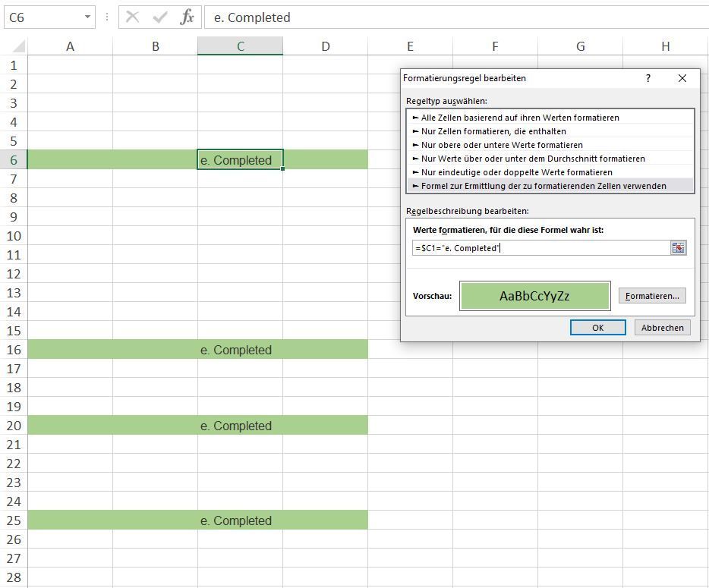Open the Name Box dropdown arrow

87,17
